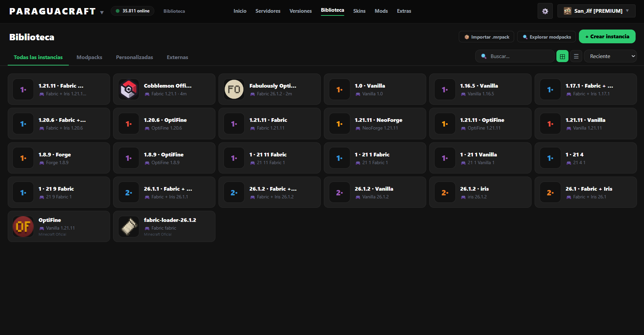Open the 1 · 21 1 Fabric title
644x335 pixels.
(372, 154)
